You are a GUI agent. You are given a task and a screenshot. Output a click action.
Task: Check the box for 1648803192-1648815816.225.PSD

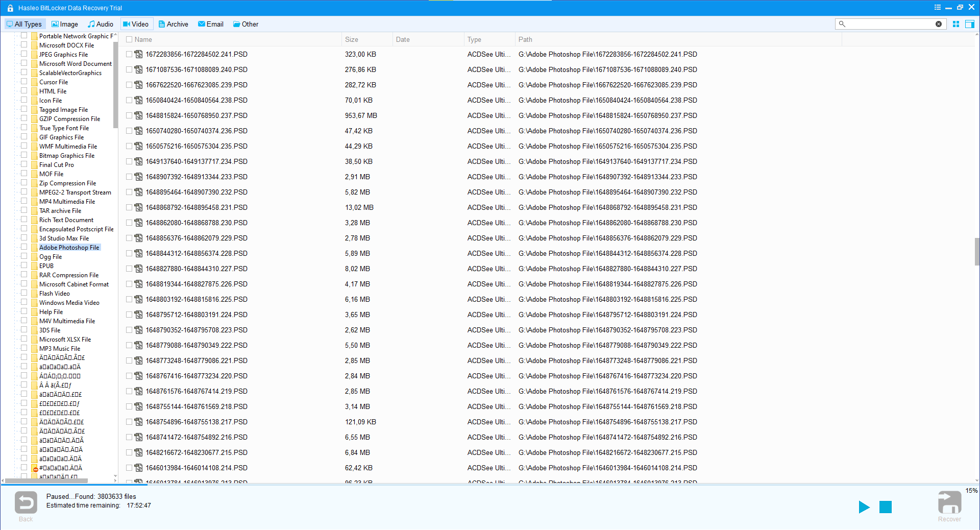pyautogui.click(x=129, y=299)
